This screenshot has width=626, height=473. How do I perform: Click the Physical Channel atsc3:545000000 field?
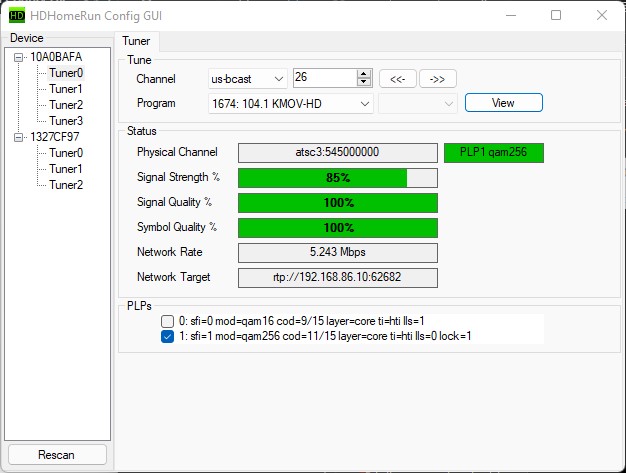pyautogui.click(x=338, y=153)
